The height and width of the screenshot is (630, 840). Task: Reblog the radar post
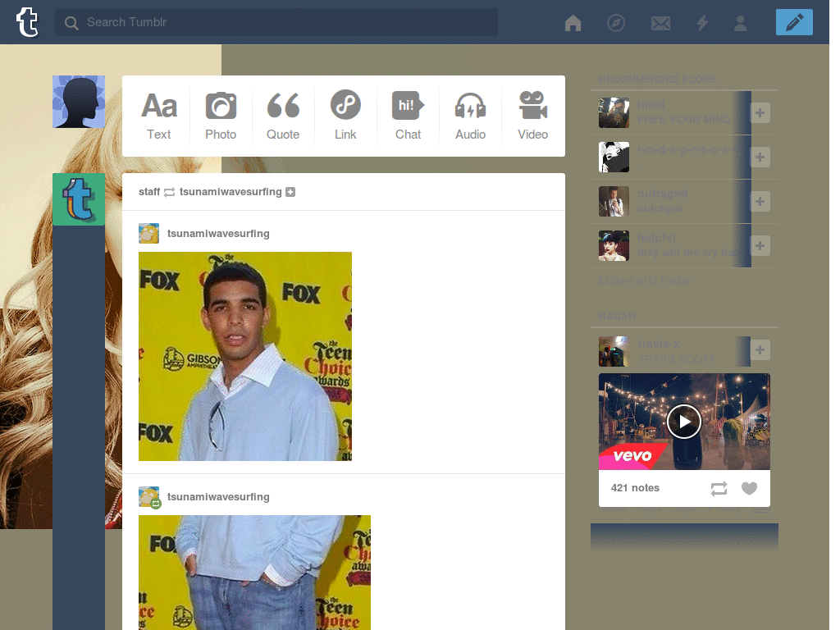[x=719, y=489]
